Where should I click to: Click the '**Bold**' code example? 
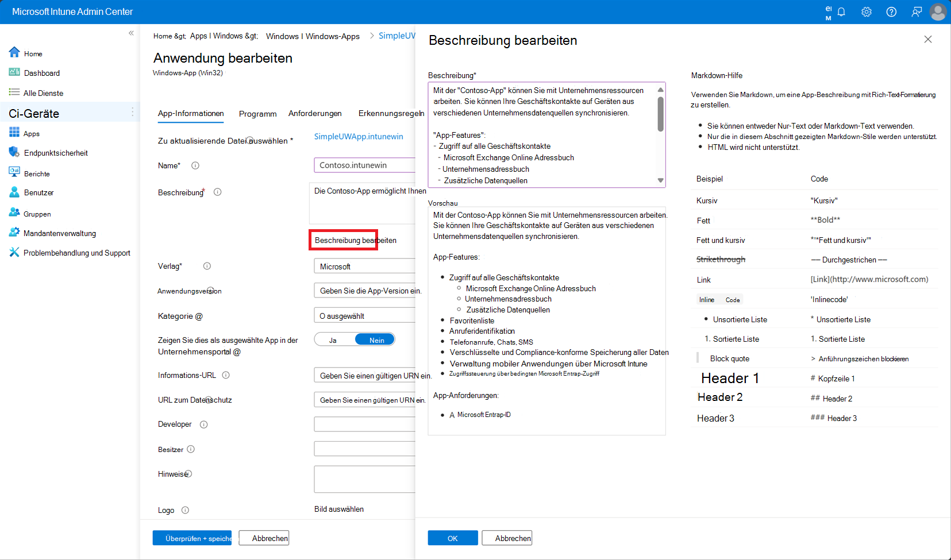825,220
